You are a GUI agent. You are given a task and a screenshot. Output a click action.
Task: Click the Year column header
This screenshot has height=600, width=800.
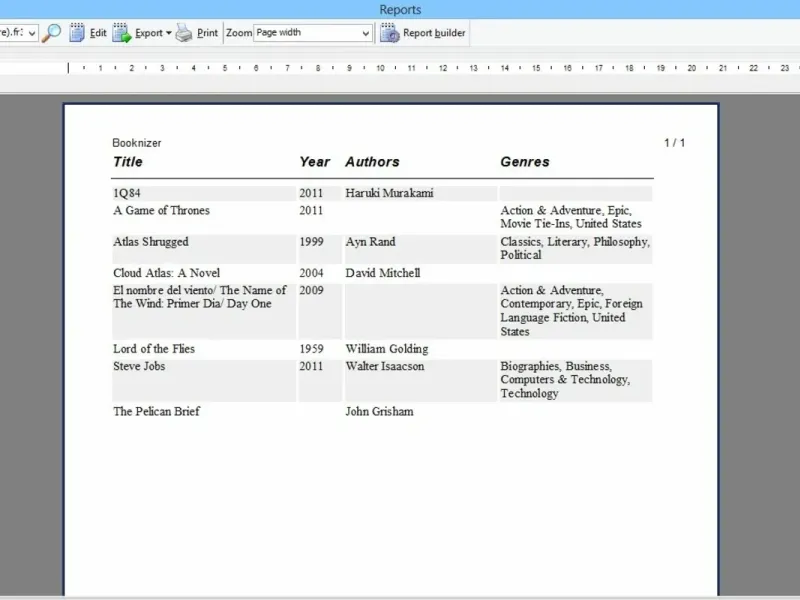[x=314, y=162]
